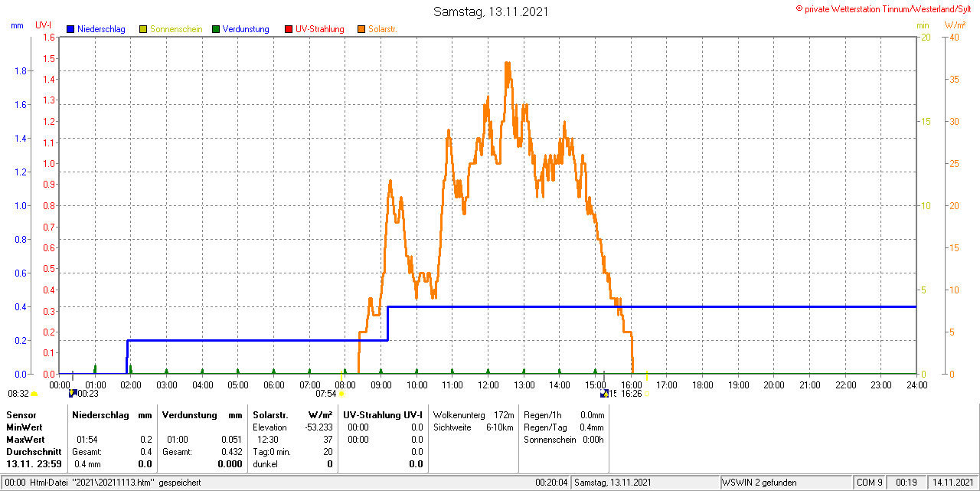Click the W/m² axis unit label top right

click(x=955, y=25)
